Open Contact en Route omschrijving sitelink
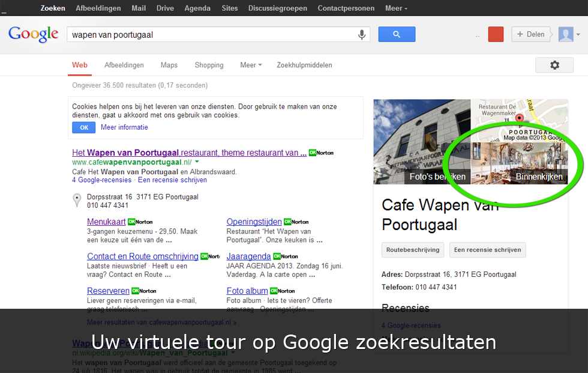 coord(143,256)
